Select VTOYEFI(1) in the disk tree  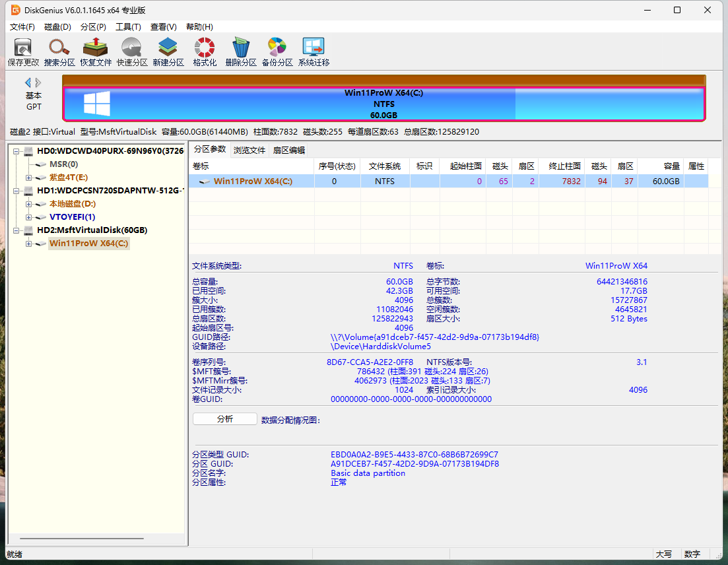(x=72, y=216)
